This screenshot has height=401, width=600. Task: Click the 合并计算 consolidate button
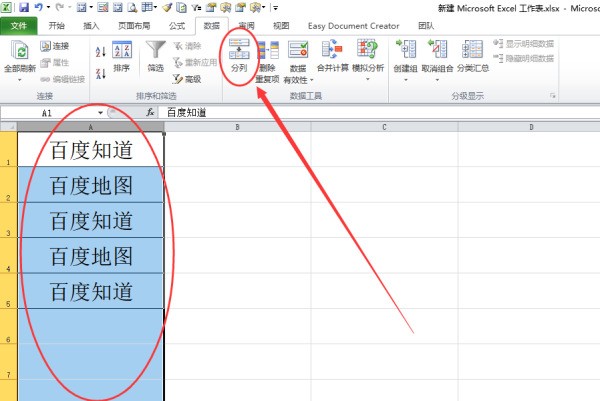pyautogui.click(x=333, y=56)
